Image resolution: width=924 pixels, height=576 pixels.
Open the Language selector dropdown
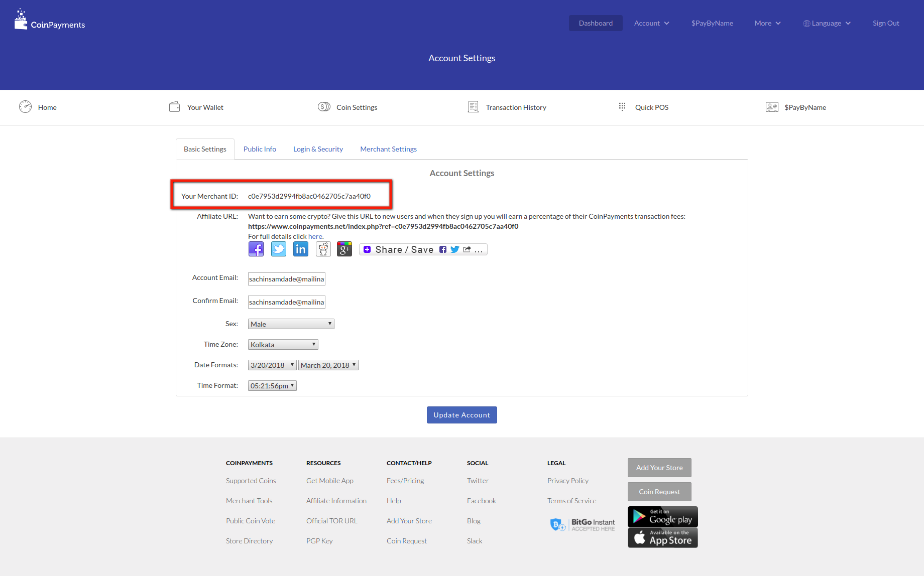click(827, 23)
